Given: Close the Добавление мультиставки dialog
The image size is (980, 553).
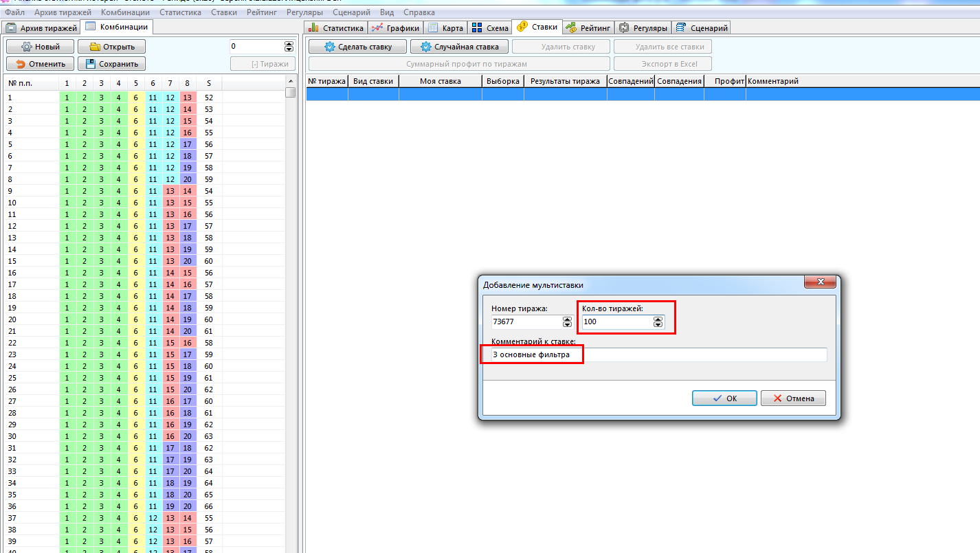Looking at the screenshot, I should tap(820, 282).
